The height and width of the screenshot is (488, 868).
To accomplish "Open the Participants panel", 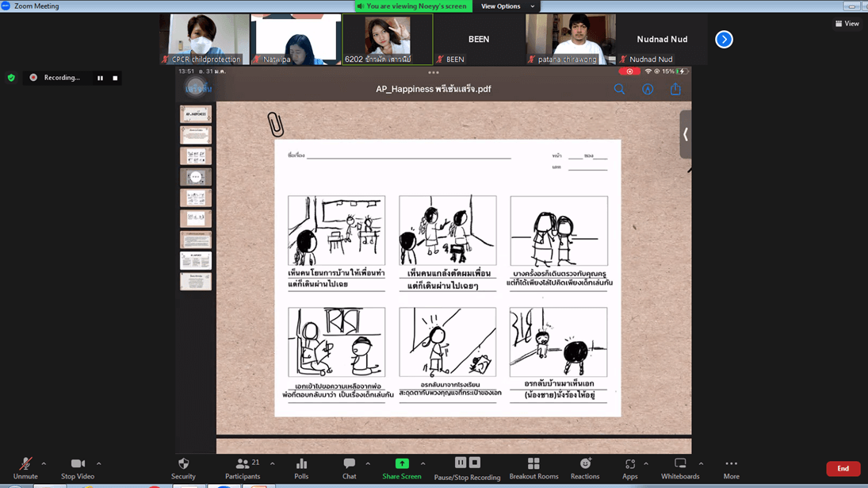I will (x=243, y=467).
